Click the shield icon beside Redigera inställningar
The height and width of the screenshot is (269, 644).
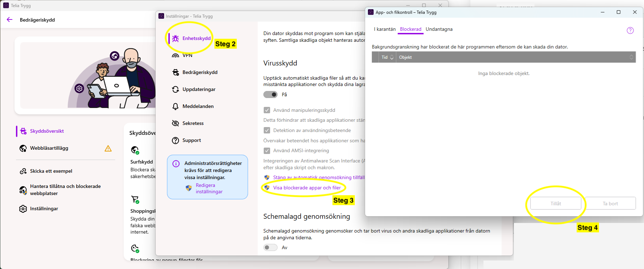click(189, 188)
